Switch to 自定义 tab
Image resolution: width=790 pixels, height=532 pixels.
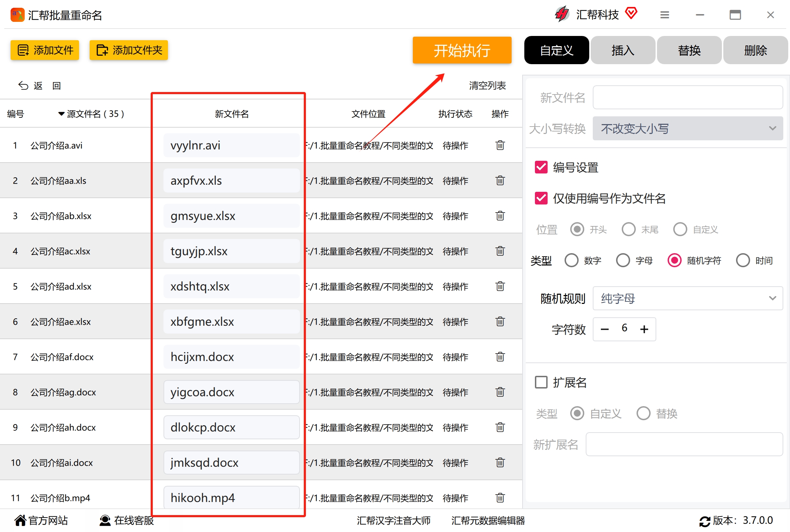pos(556,50)
